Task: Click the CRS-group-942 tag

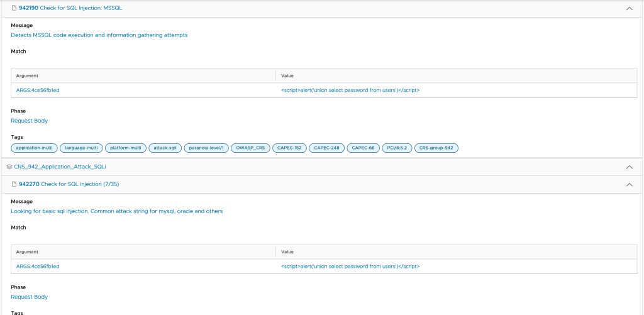Action: click(x=436, y=148)
